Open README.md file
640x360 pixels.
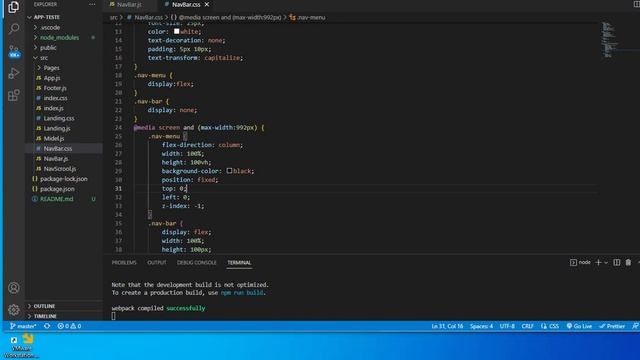coord(57,199)
